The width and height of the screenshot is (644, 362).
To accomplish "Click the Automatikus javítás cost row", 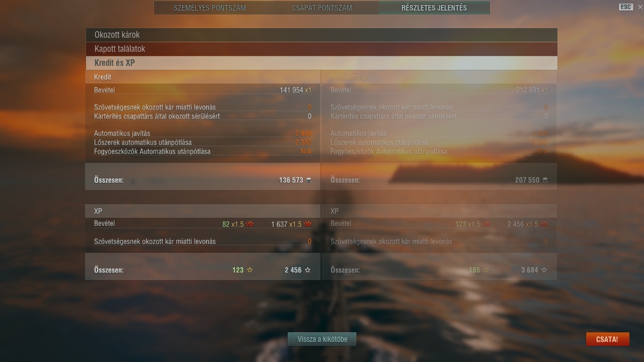I will point(203,133).
